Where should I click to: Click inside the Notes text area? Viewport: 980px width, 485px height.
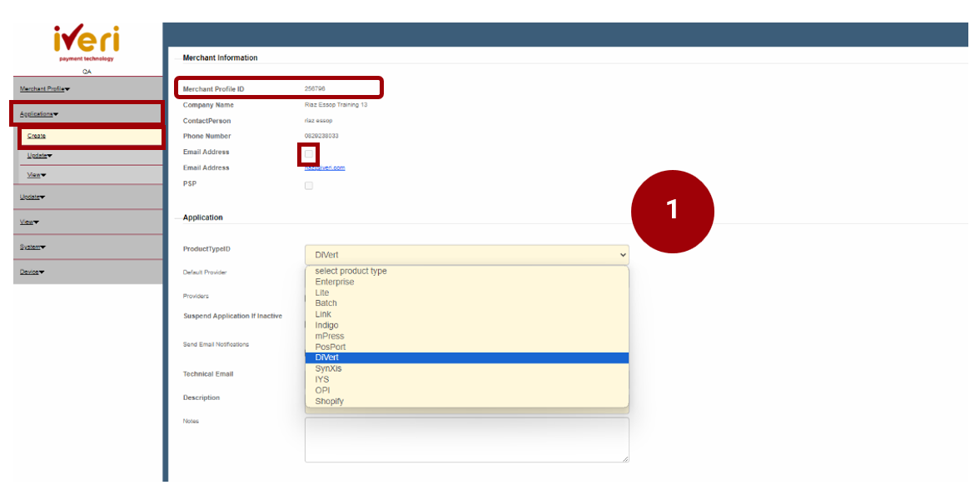click(x=466, y=439)
